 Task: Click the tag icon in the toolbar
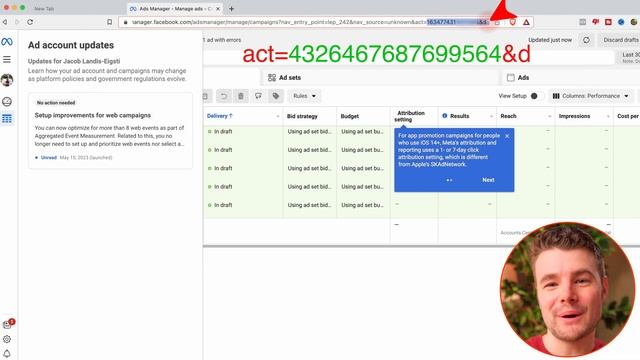coord(276,96)
